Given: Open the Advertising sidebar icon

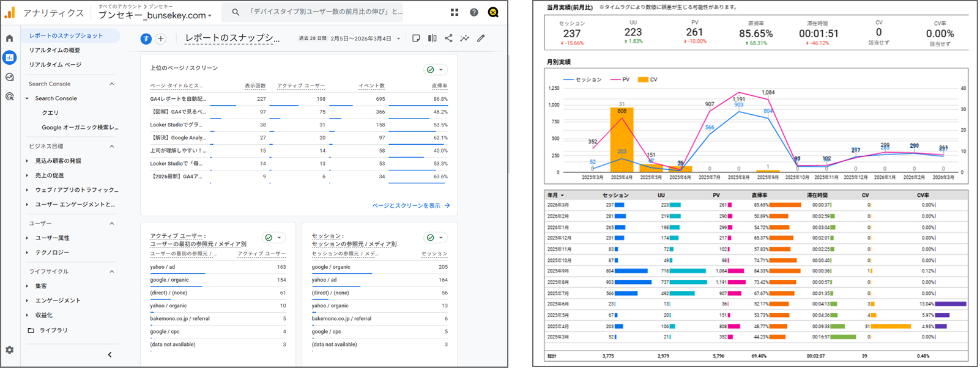Looking at the screenshot, I should [x=10, y=97].
